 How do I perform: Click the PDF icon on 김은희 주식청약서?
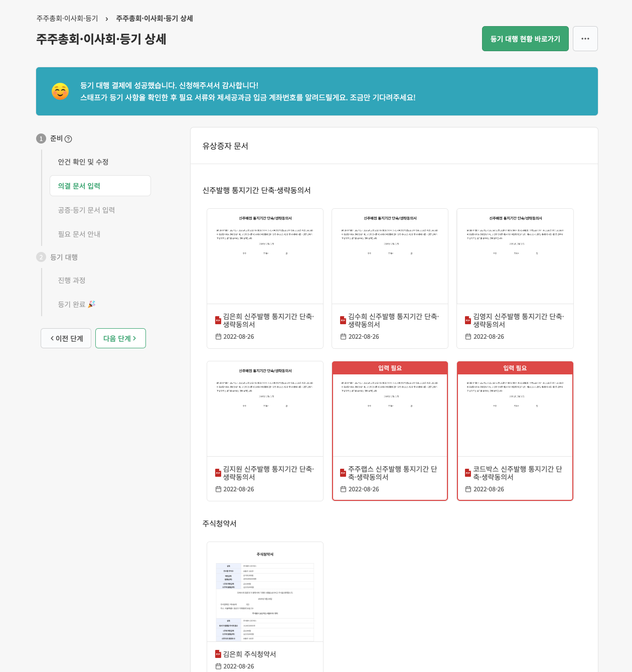217,654
